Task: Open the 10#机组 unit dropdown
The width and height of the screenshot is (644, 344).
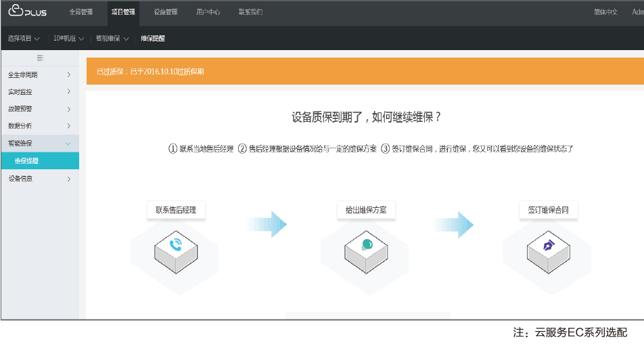Action: point(68,39)
